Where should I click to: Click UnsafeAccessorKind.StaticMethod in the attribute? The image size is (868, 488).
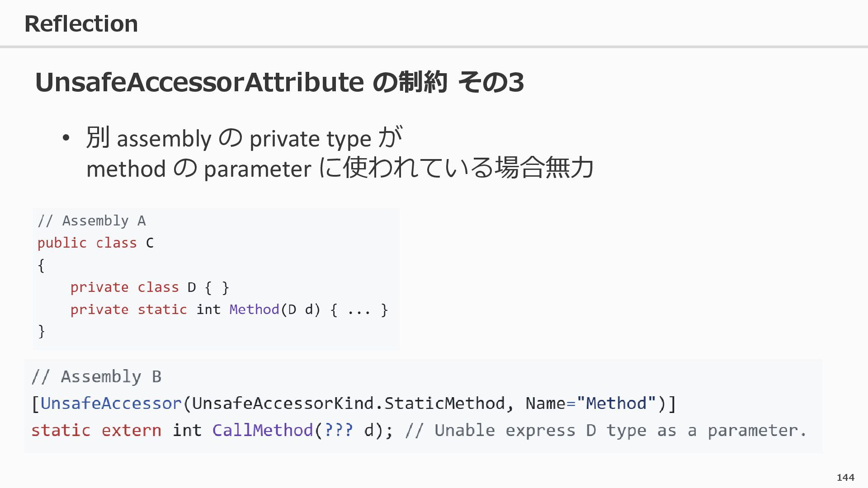click(348, 403)
